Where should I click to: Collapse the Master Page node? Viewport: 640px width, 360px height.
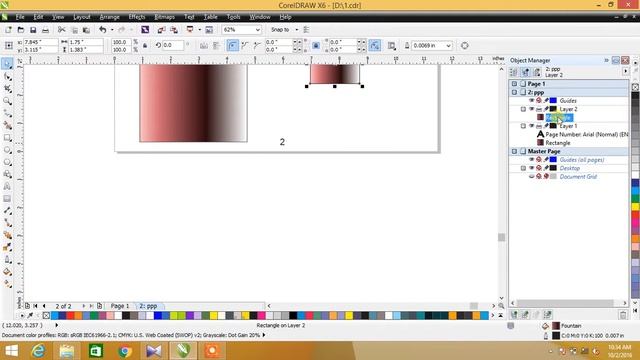[x=514, y=151]
